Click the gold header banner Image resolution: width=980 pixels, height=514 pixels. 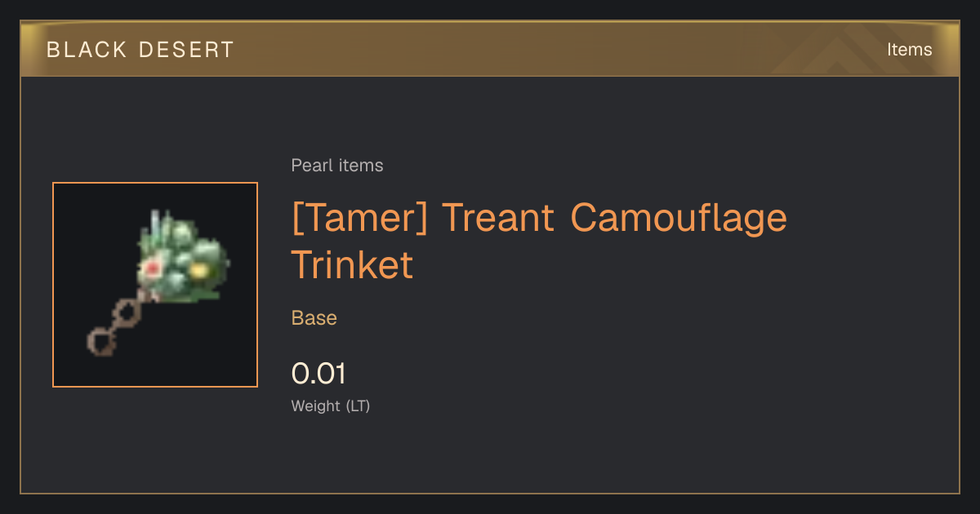tap(490, 49)
